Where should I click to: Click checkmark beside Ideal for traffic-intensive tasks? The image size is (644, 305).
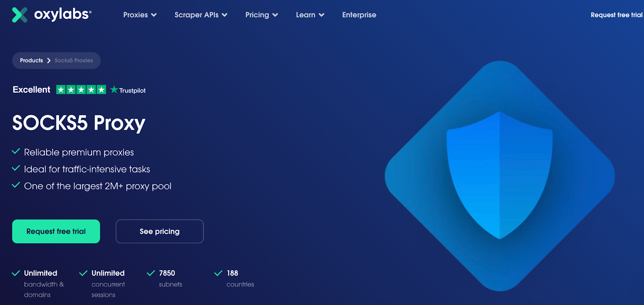[16, 168]
